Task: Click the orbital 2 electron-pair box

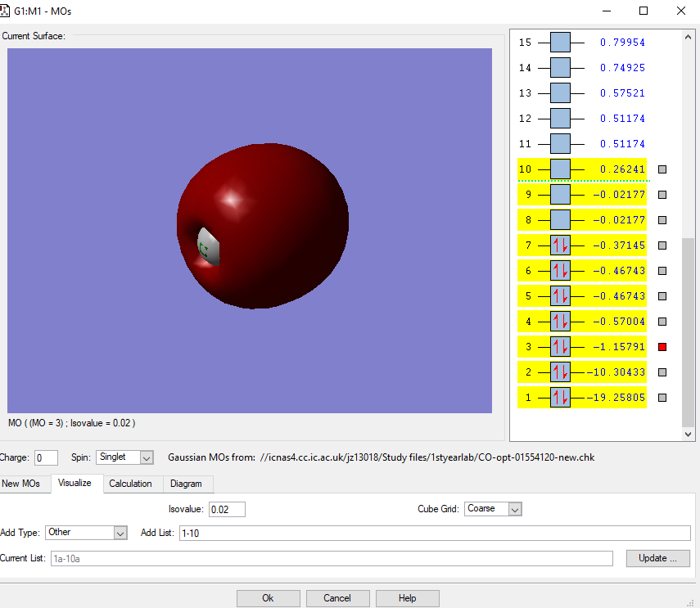Action: pyautogui.click(x=560, y=372)
